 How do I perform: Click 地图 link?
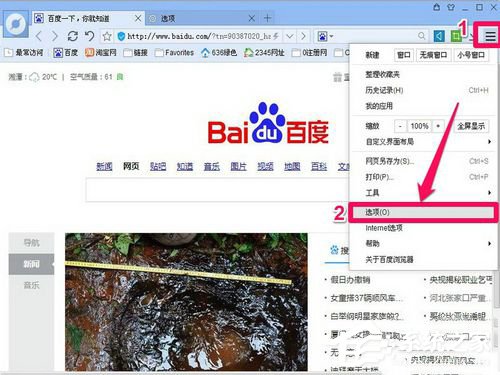tap(292, 166)
